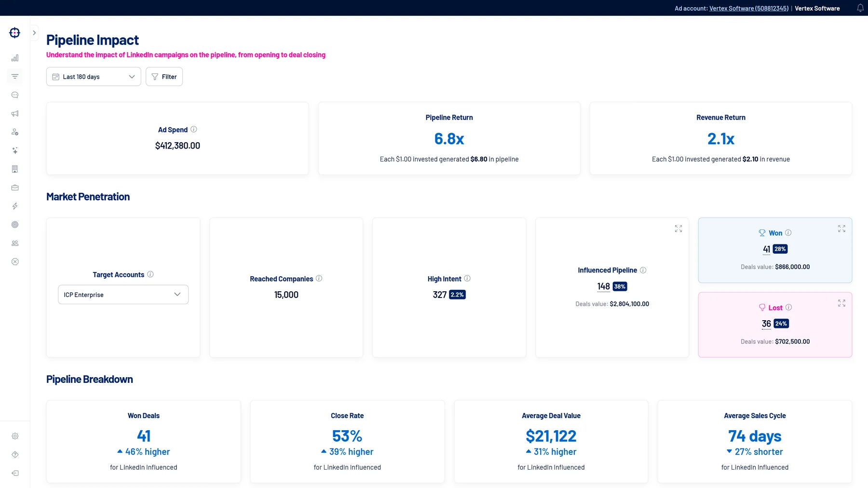Open the lightning bolt sidebar icon
The height and width of the screenshot is (488, 868).
pyautogui.click(x=15, y=206)
